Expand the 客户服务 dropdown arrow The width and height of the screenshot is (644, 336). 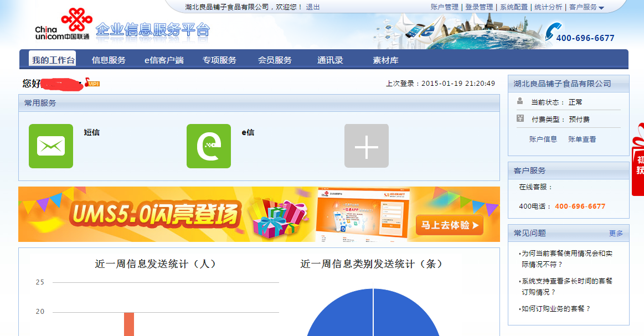click(601, 8)
